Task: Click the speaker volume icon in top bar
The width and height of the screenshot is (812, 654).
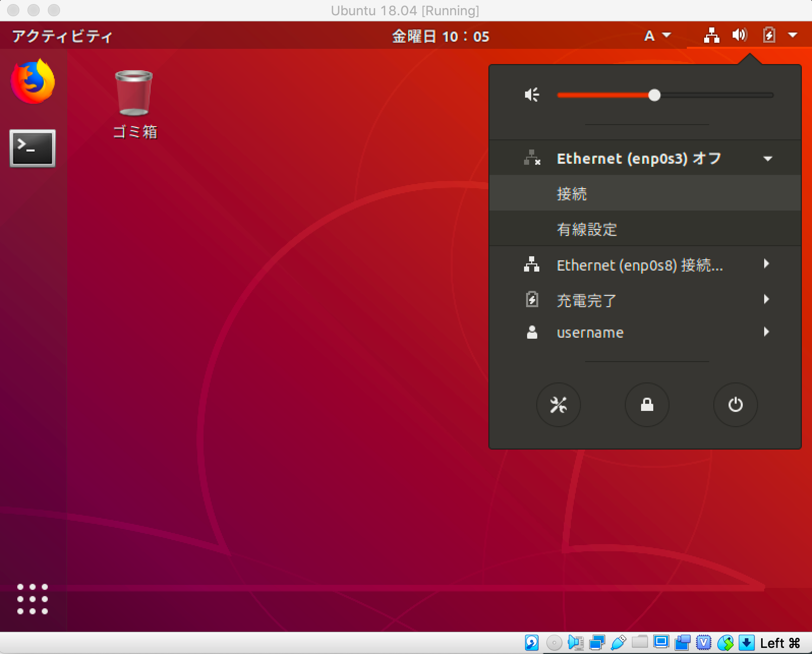Action: [x=739, y=35]
